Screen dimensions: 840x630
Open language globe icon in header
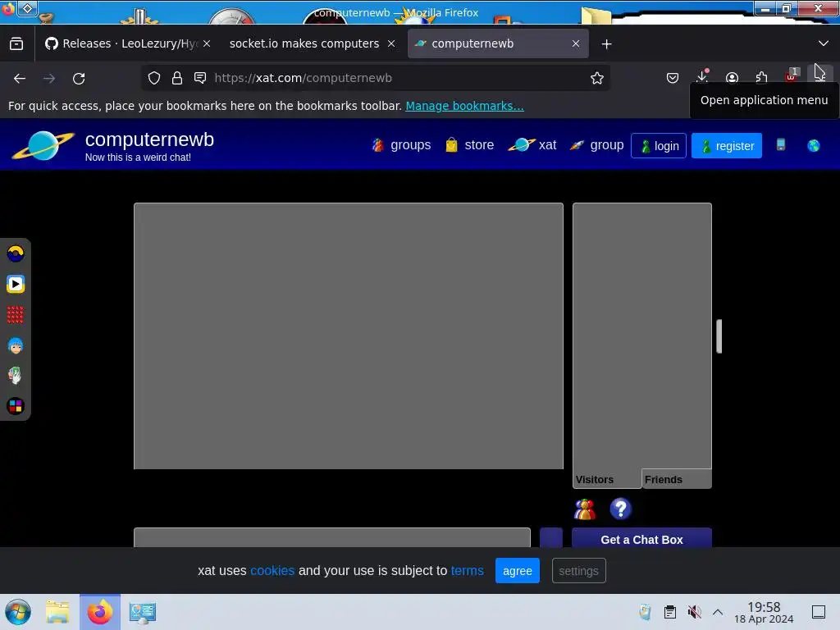pyautogui.click(x=813, y=145)
